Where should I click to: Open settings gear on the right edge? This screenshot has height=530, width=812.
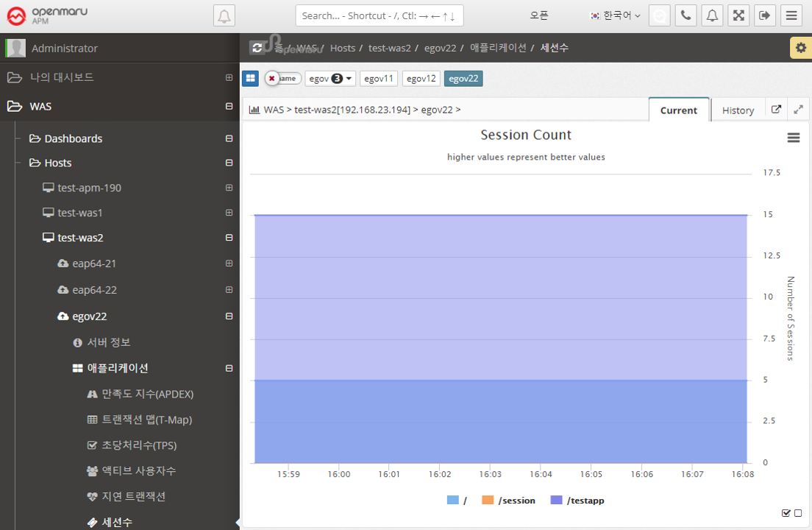(x=800, y=48)
